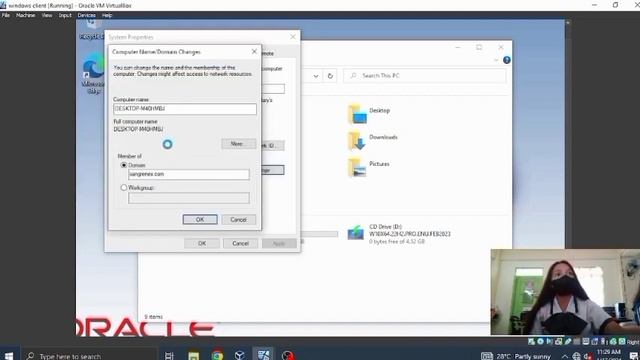Show hidden tray icons chevron
Viewport: 640px width, 360px height.
pyautogui.click(x=565, y=356)
